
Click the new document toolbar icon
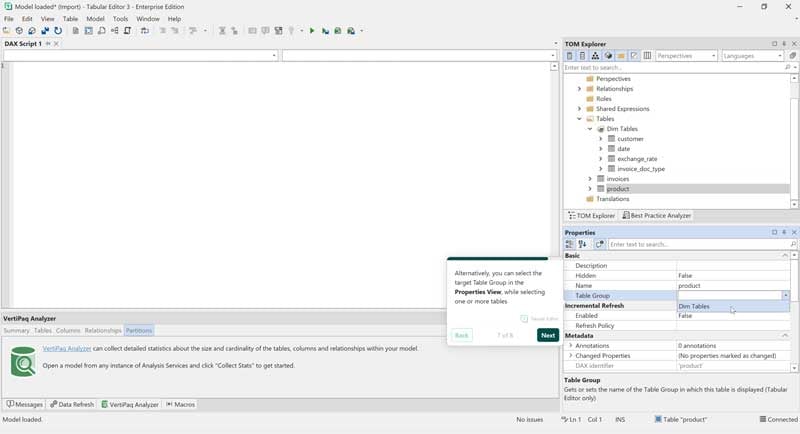[76, 31]
